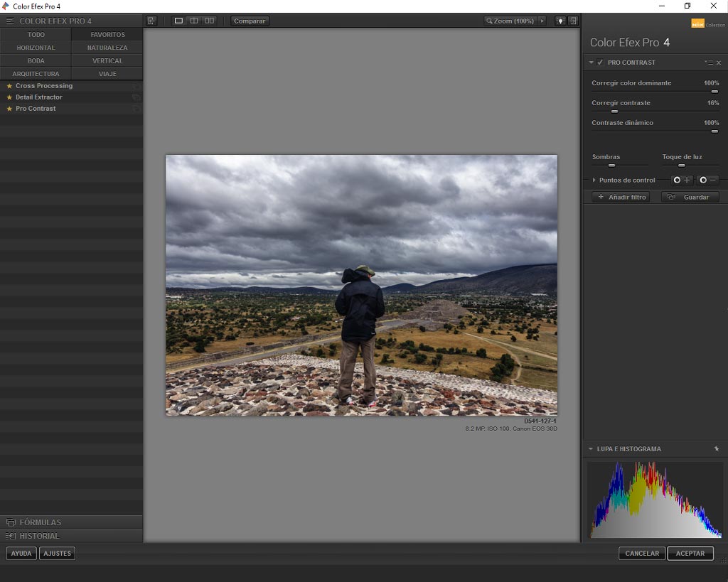Click the hamburger menu icon beside COLOR EFEX PRO 4
The image size is (728, 582).
tap(10, 21)
